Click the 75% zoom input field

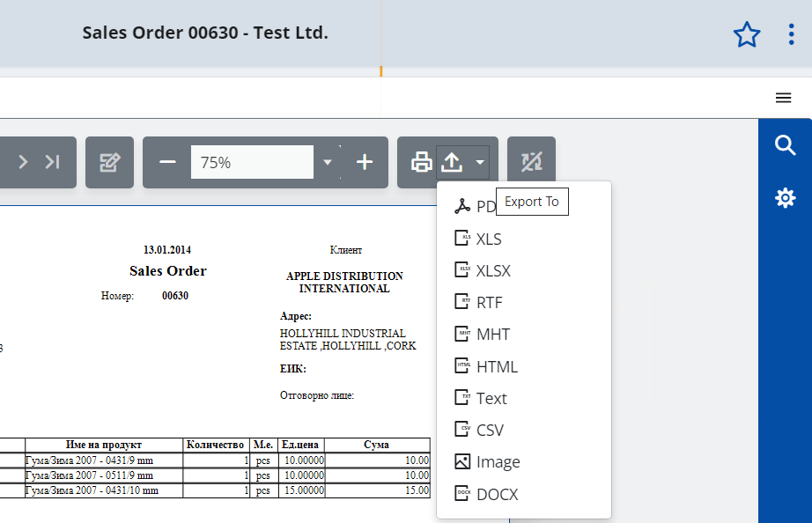[252, 163]
